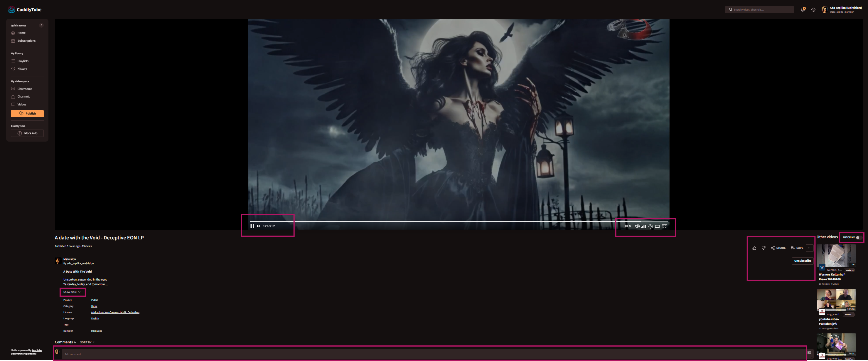Screen dimensions: 868x361
Task: Open History in My library
Action: tap(22, 69)
